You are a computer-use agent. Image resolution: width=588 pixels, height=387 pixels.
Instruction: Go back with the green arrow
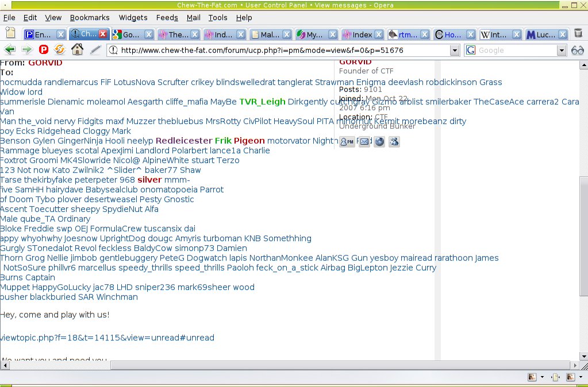pos(10,50)
